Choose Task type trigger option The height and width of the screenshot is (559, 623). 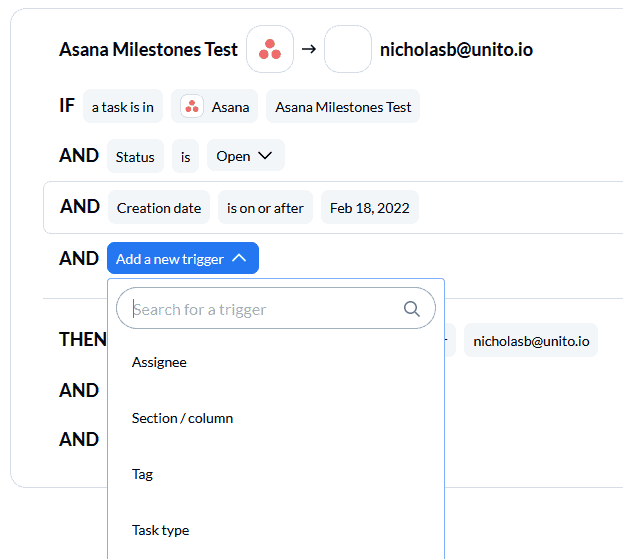click(x=161, y=530)
